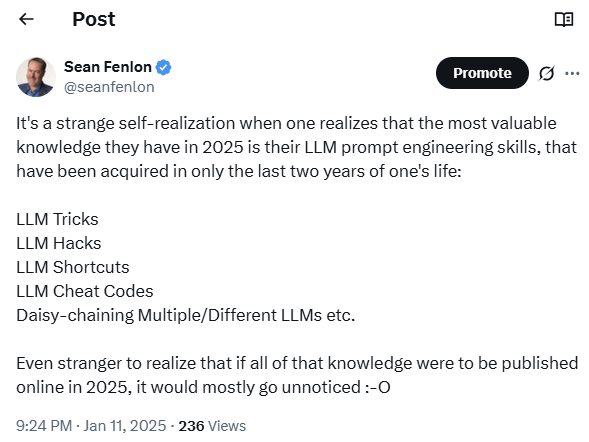Open Sean Fenlon's profile picture
Image resolution: width=589 pixels, height=442 pixels.
(36, 77)
